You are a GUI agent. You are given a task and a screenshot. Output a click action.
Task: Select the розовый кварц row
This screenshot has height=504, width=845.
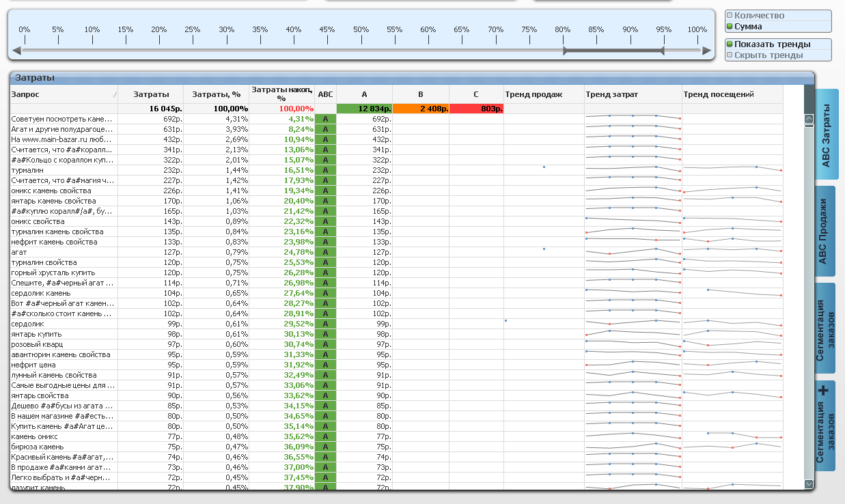[x=64, y=344]
